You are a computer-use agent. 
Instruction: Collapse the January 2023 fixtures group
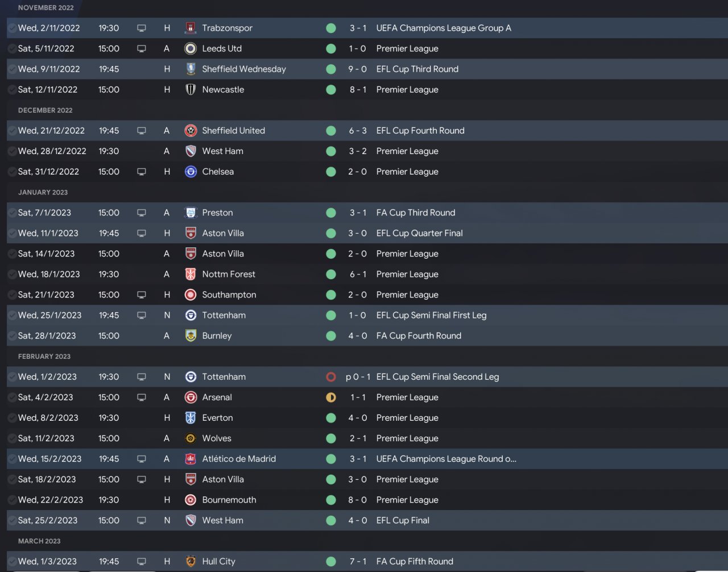pos(43,192)
